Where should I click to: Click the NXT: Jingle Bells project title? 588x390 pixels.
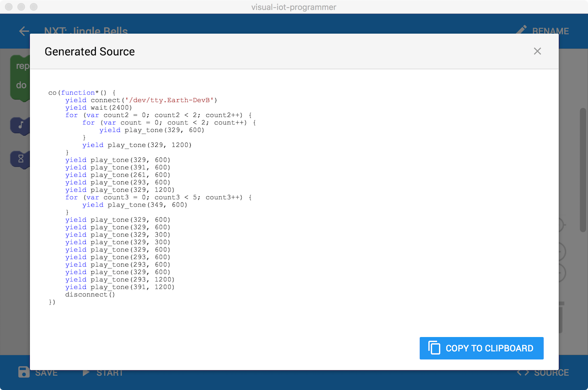(86, 31)
